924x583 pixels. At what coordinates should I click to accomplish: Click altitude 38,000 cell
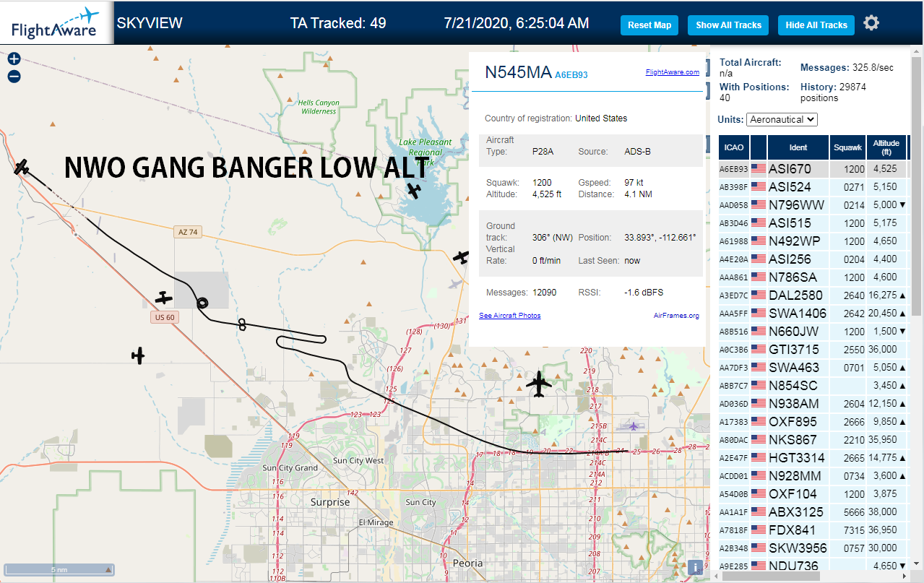coord(885,512)
